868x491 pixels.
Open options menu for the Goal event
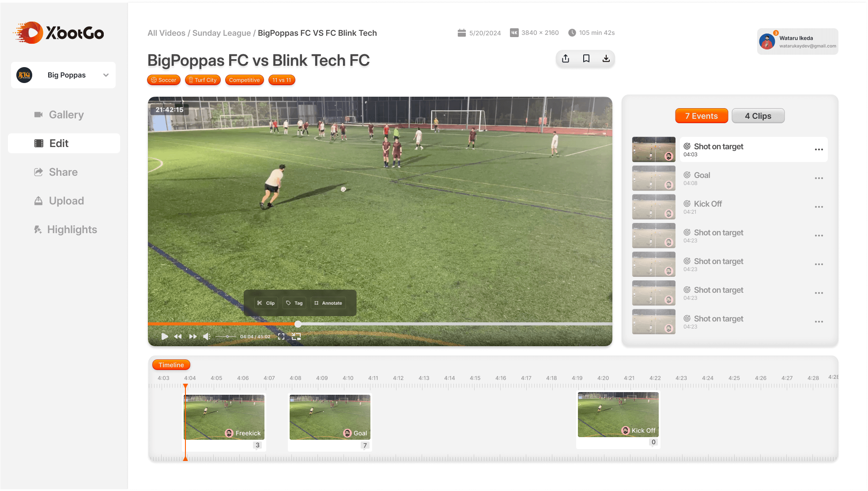pos(819,178)
